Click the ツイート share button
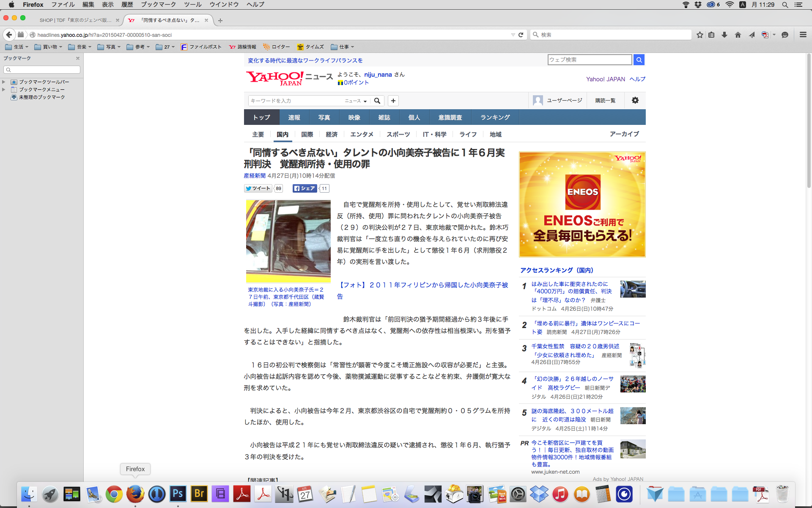 258,188
